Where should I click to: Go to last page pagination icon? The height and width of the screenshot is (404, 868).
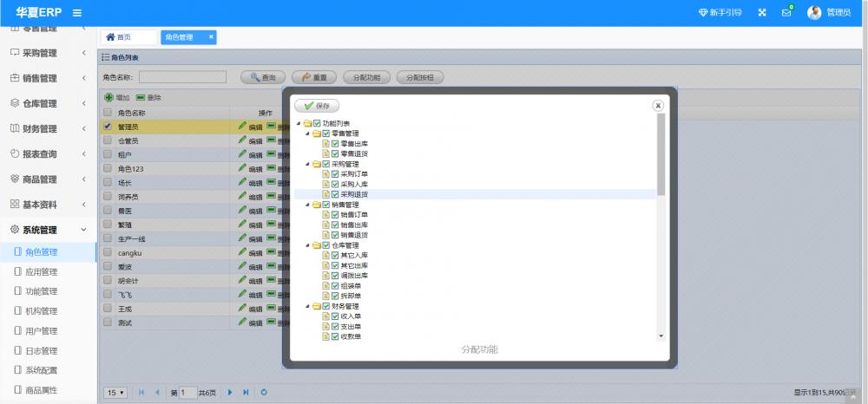246,393
